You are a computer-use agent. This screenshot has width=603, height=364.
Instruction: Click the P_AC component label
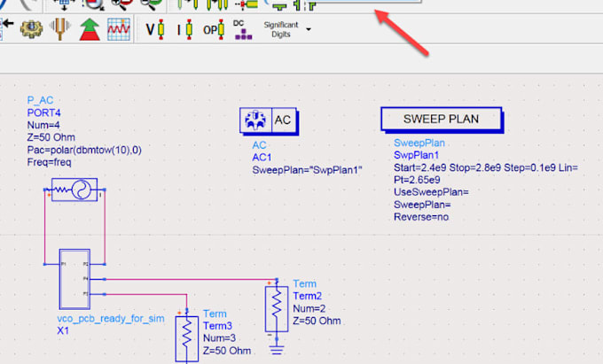[40, 101]
